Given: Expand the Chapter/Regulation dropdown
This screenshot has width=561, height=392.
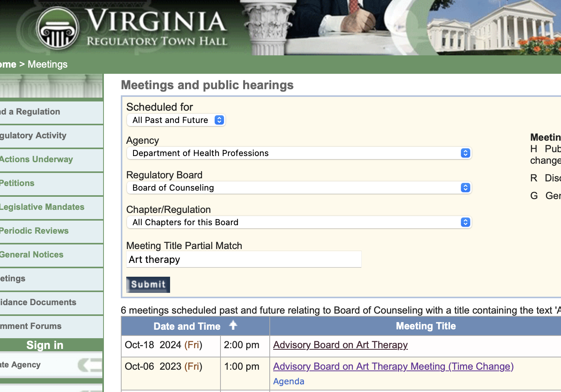Looking at the screenshot, I should coord(299,223).
